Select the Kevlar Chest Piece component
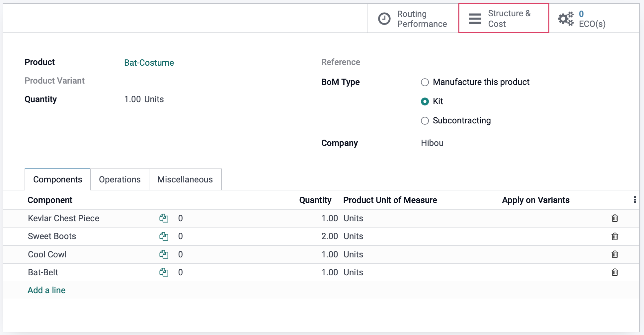This screenshot has width=644, height=335. (x=63, y=218)
